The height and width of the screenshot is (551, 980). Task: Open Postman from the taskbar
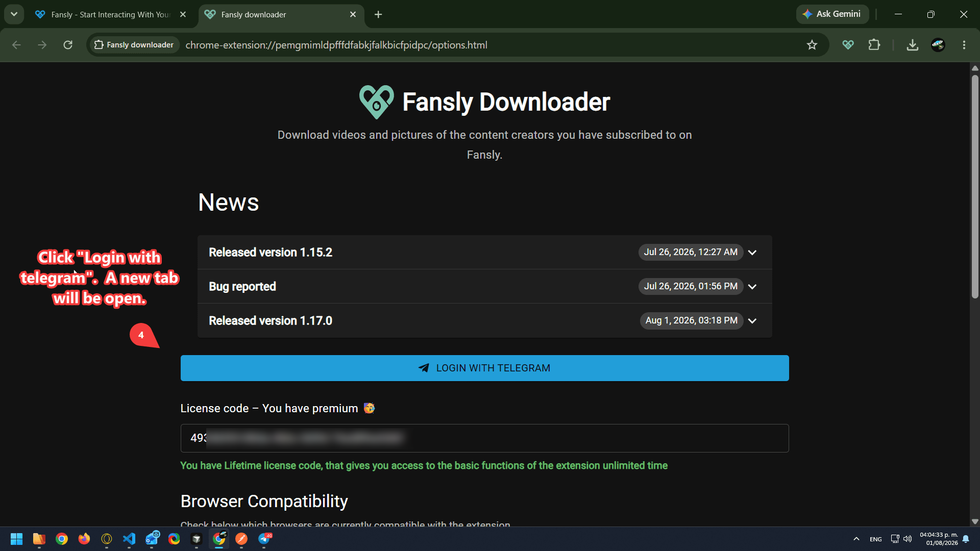coord(241,539)
